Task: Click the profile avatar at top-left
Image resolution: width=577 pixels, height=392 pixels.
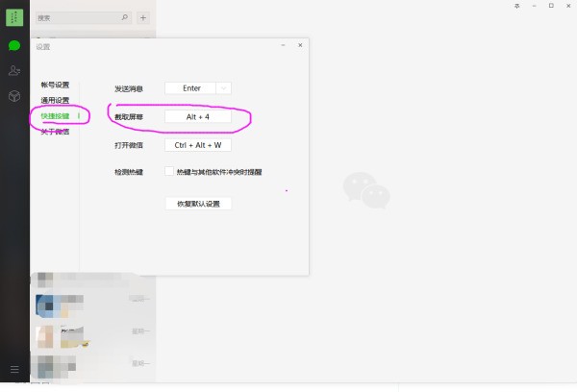Action: (x=14, y=17)
